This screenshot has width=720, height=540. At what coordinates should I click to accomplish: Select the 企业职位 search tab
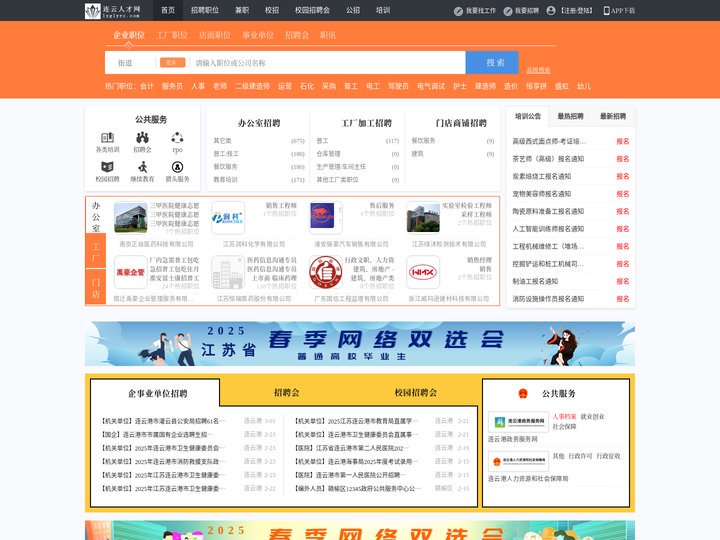click(x=129, y=35)
